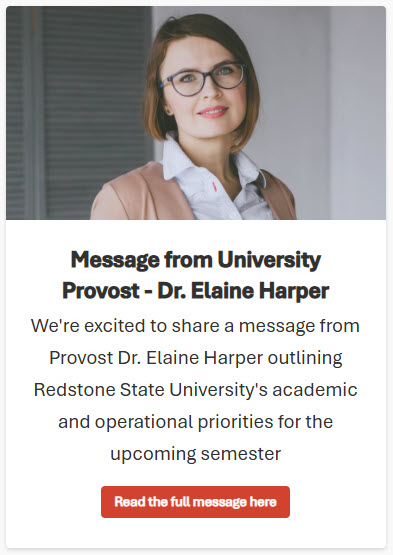Click 'Provost - Dr. Elaine Harper' heading line
Screen dimensions: 393x555
coord(196,291)
